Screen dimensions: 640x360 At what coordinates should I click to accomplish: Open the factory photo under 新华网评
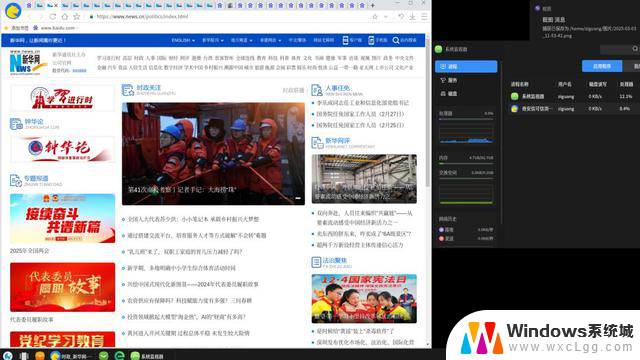pos(364,179)
